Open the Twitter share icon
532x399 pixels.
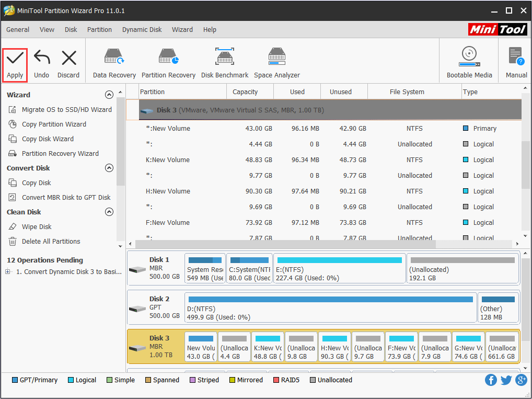[x=506, y=380]
